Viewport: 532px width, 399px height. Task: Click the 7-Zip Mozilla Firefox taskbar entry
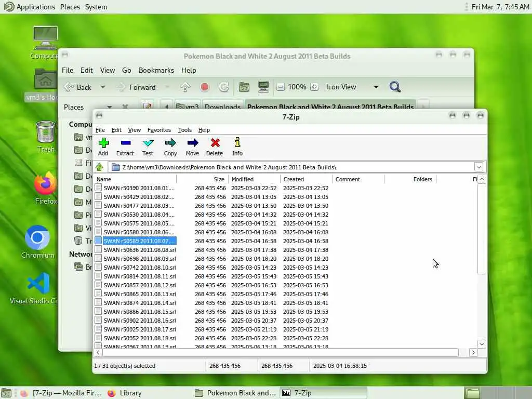61,393
